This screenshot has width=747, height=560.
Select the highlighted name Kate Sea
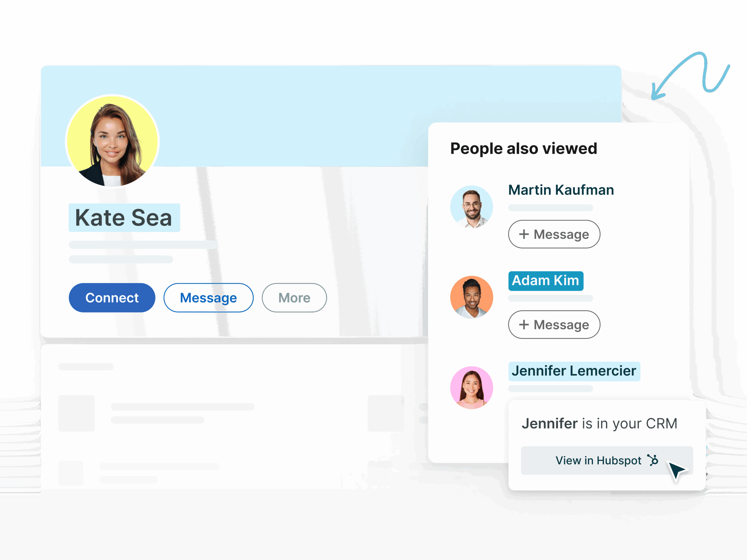(124, 217)
